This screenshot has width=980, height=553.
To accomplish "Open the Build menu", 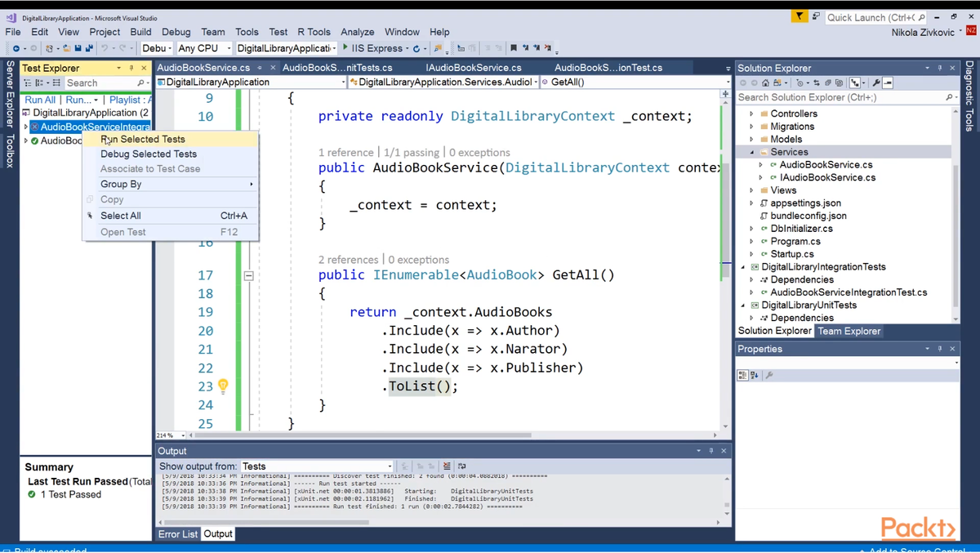I will tap(140, 32).
